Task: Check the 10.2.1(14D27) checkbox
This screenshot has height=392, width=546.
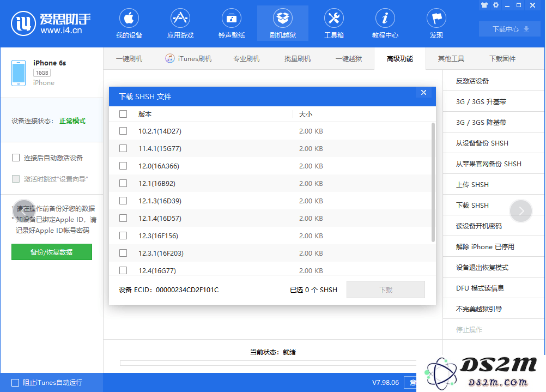Action: click(123, 131)
